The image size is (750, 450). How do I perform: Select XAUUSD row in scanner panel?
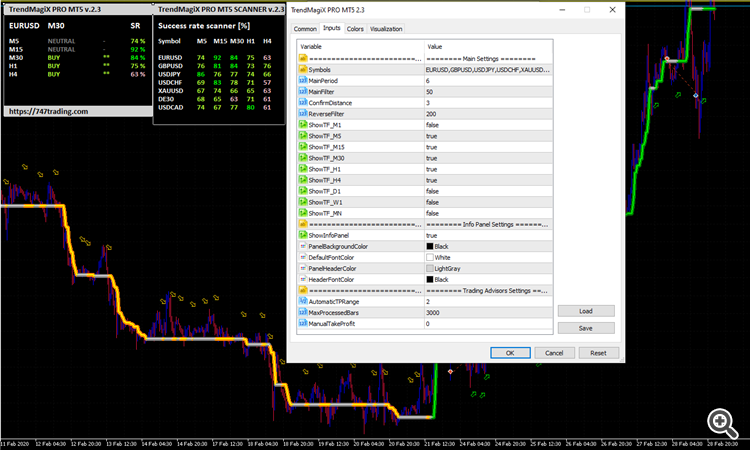coord(215,91)
